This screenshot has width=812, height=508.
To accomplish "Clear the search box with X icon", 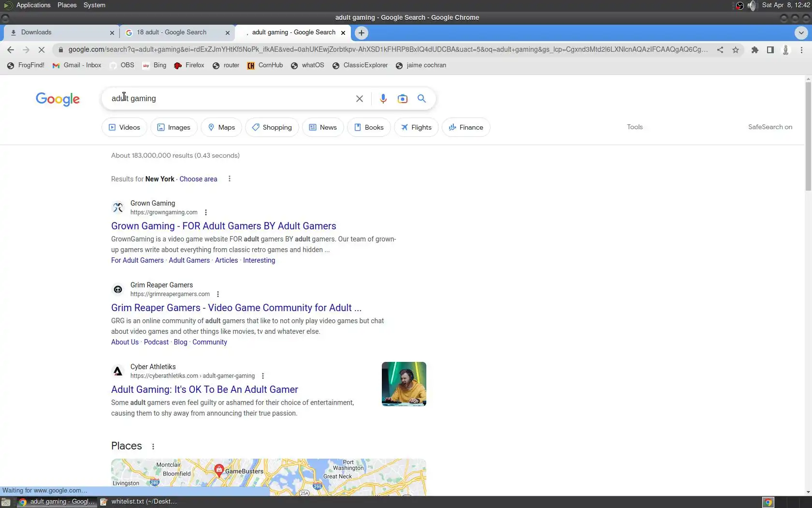I will [x=360, y=99].
